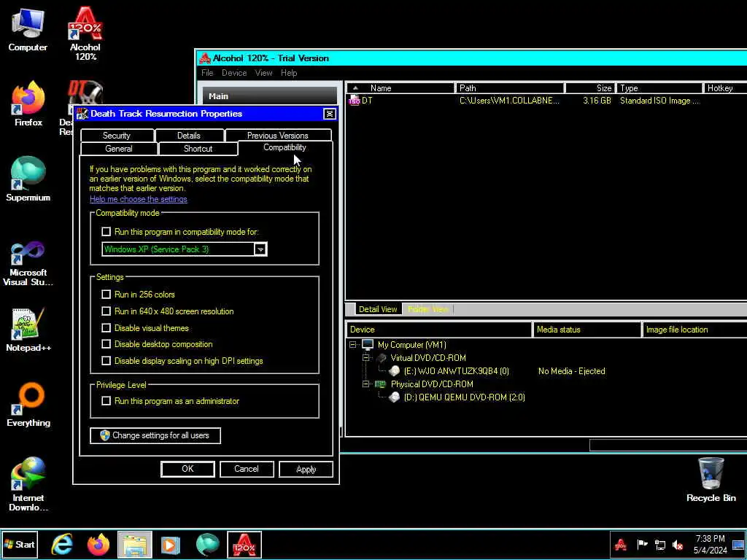
Task: Open the Action Center flag icon
Action: tap(642, 545)
